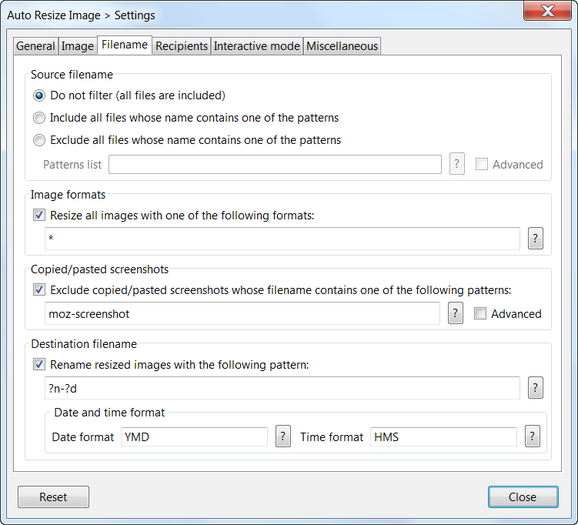This screenshot has height=525, width=578.
Task: Open help for image formats field
Action: pyautogui.click(x=535, y=239)
